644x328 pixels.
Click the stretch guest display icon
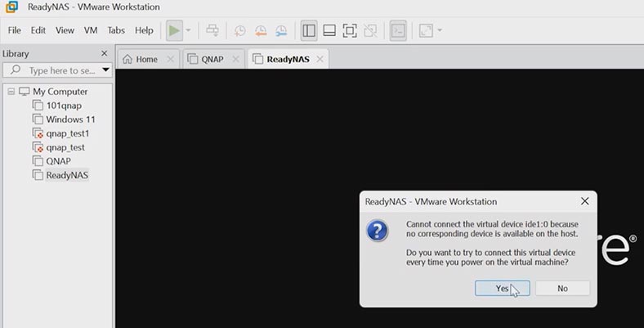coord(426,30)
